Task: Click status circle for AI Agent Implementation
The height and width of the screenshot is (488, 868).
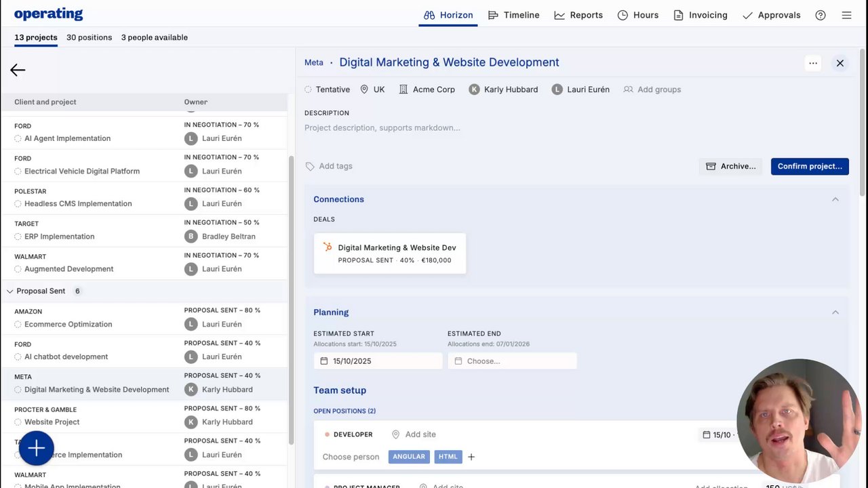Action: pyautogui.click(x=18, y=138)
